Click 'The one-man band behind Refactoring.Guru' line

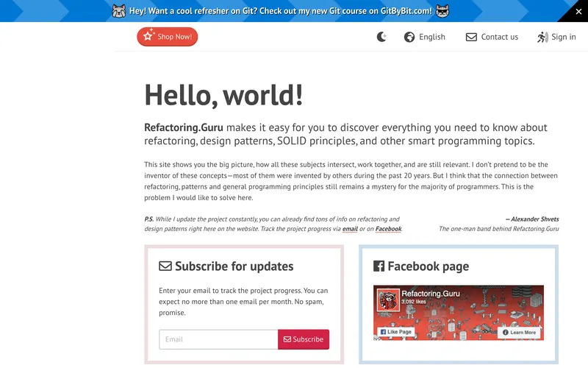[x=499, y=229]
